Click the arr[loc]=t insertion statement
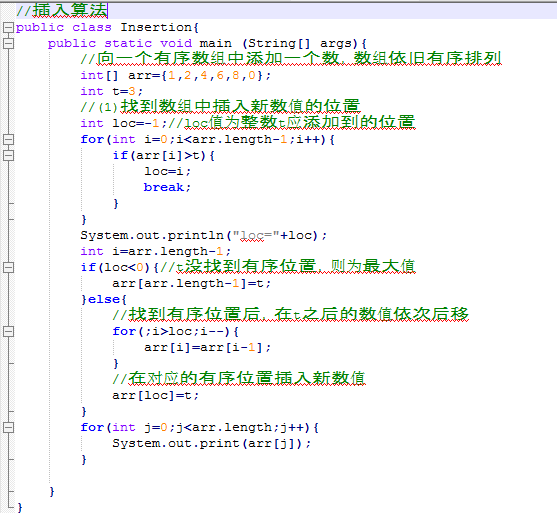 156,395
